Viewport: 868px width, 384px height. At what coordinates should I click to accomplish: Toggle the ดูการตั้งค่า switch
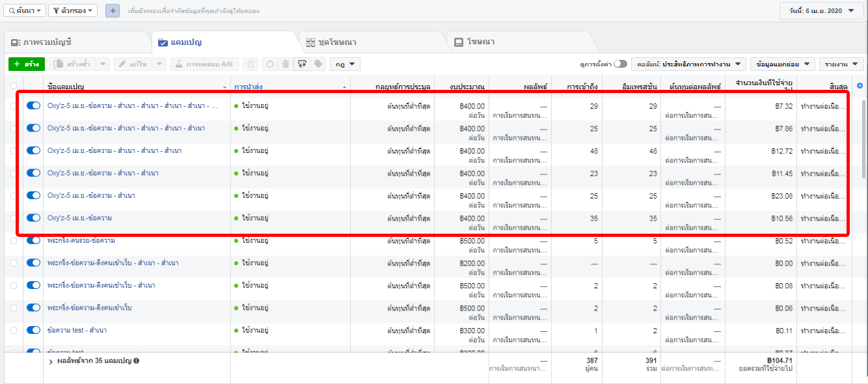[620, 64]
